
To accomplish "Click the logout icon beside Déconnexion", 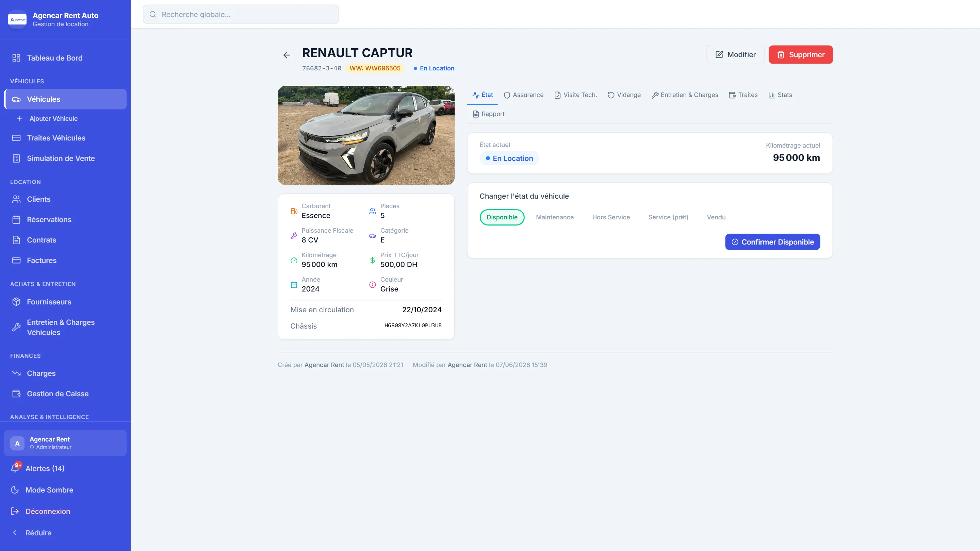I will click(x=15, y=512).
